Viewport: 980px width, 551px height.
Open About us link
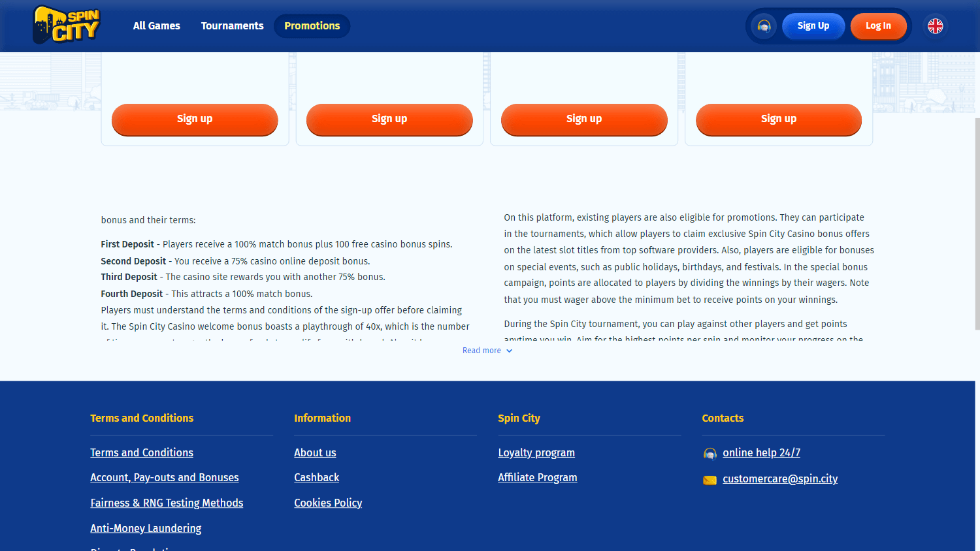(315, 452)
